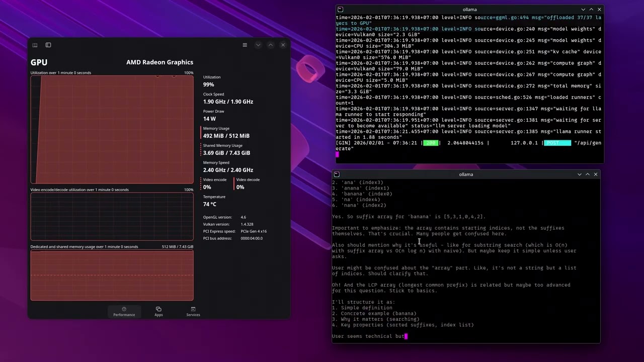Click 'Utilization over 1 minute 0 seconds' label
644x362 pixels.
(x=61, y=73)
